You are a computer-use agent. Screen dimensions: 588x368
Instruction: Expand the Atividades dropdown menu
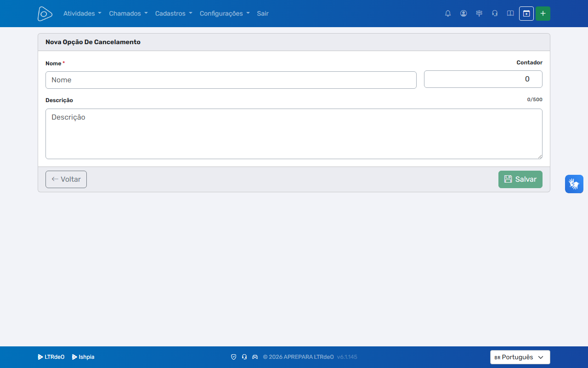click(82, 13)
